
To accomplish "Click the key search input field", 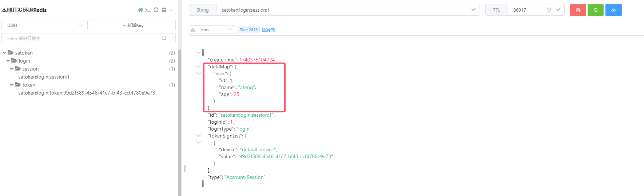I will (82, 38).
